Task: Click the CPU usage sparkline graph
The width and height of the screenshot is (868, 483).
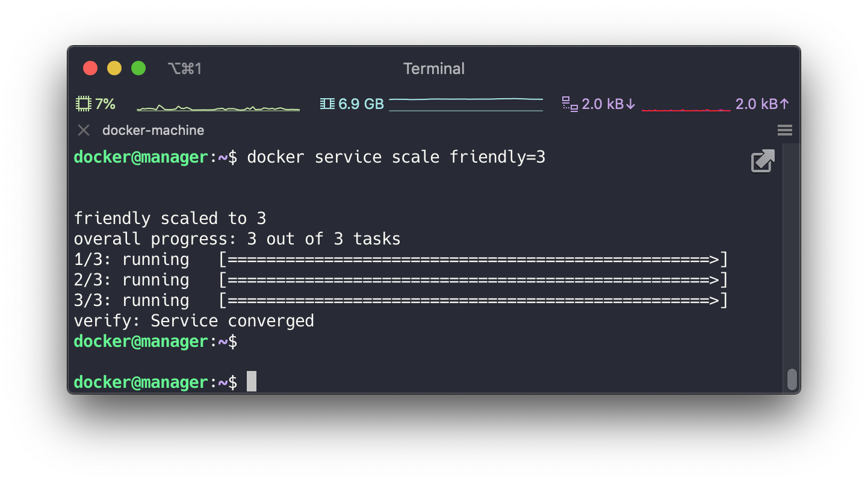Action: pos(218,107)
